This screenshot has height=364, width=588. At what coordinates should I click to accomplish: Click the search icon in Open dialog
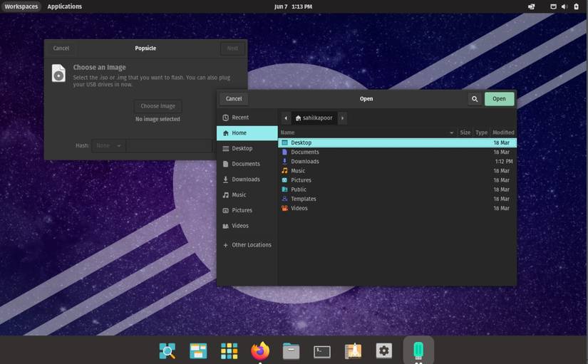(475, 99)
